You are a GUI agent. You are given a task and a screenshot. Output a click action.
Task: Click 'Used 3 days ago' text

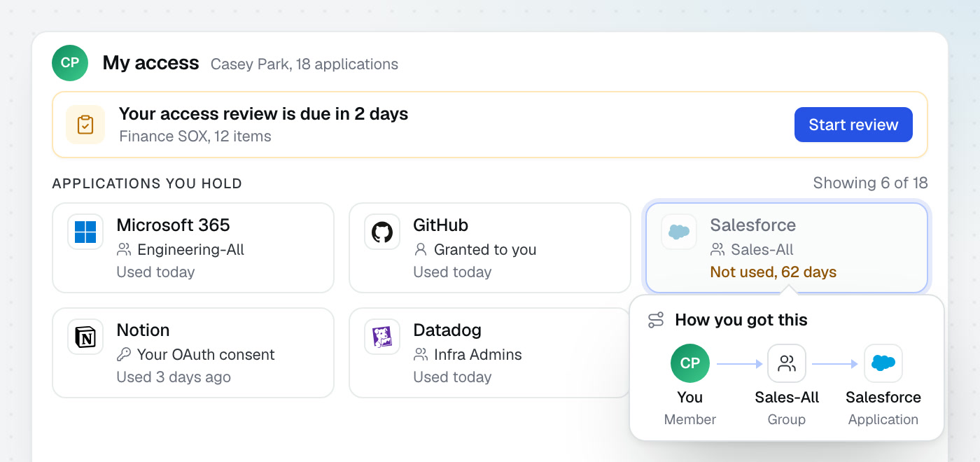tap(174, 377)
